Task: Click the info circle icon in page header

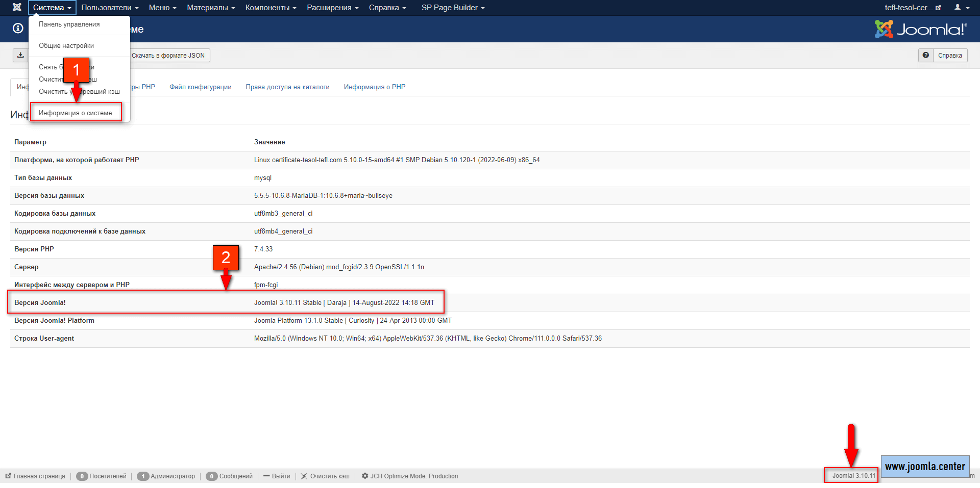Action: tap(18, 29)
